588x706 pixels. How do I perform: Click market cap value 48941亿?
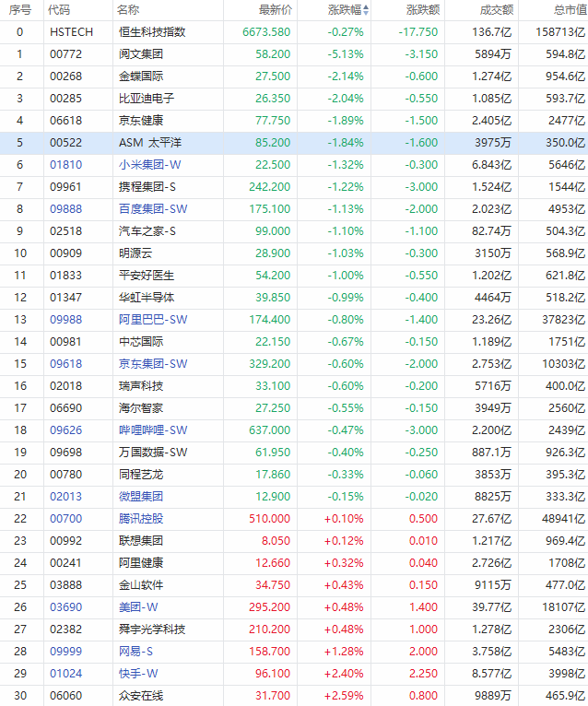[564, 519]
